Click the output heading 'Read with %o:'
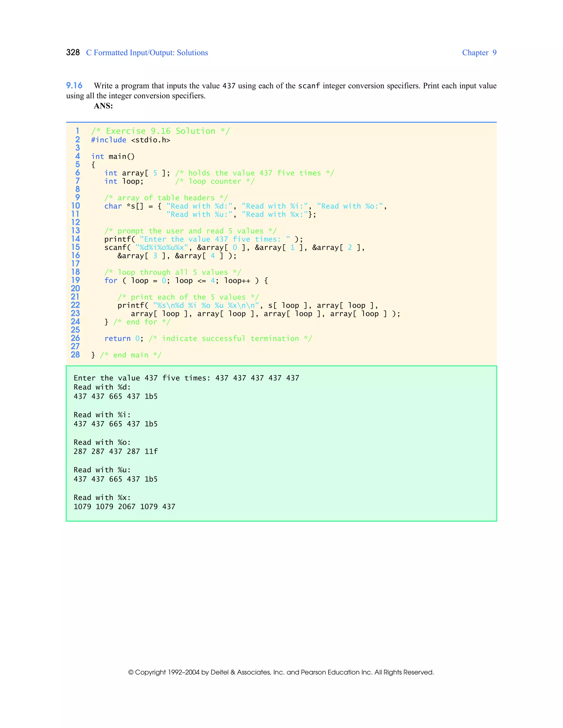The width and height of the screenshot is (563, 728). pyautogui.click(x=102, y=442)
